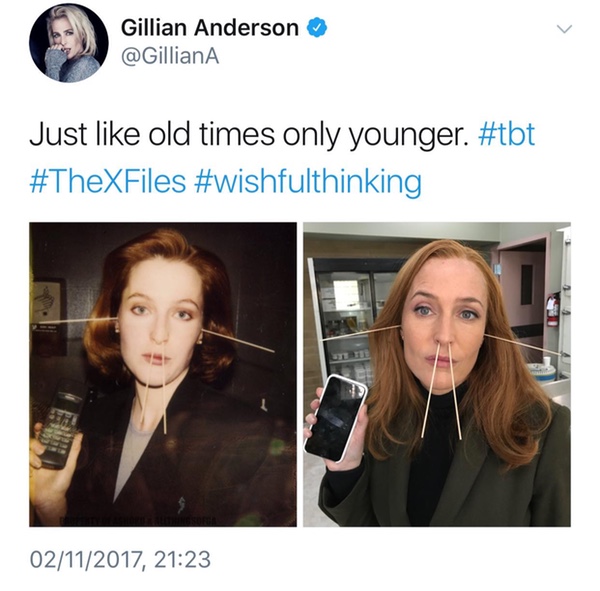
Task: Click the red fire extinguisher in right photo
Action: point(552,309)
